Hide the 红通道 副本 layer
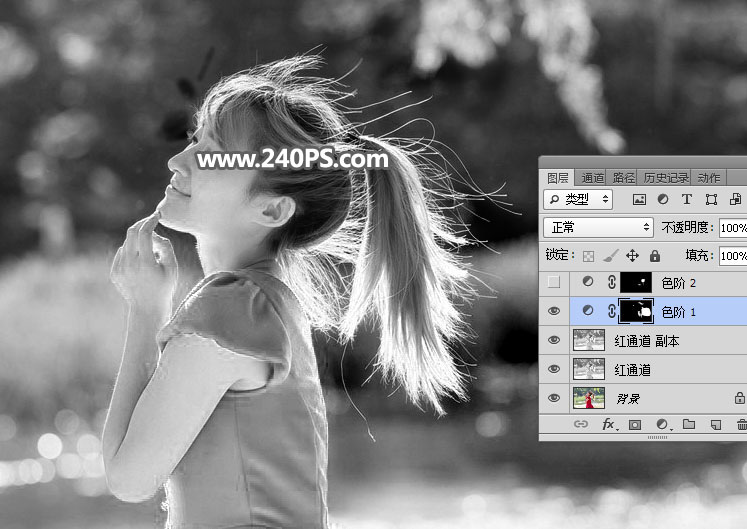 (553, 341)
